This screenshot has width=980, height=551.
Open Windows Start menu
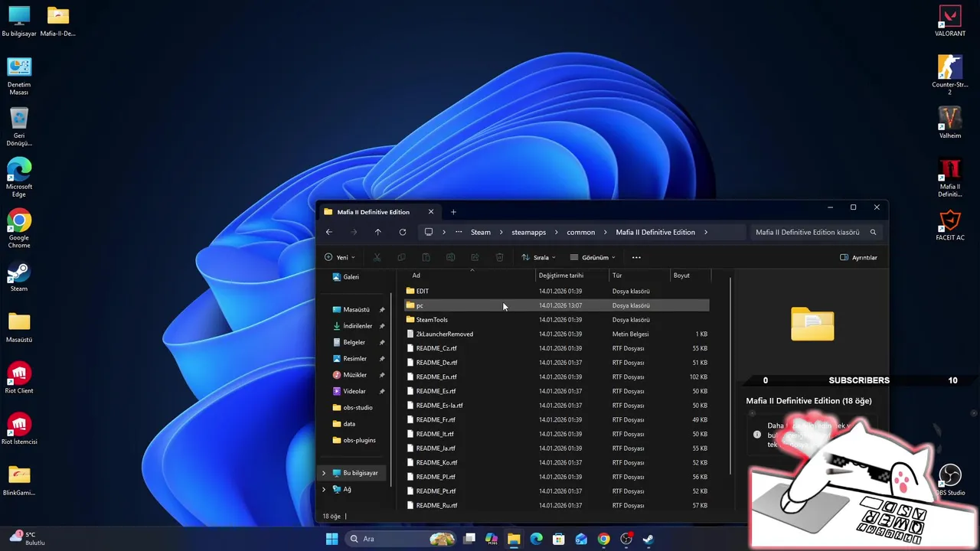tap(332, 539)
